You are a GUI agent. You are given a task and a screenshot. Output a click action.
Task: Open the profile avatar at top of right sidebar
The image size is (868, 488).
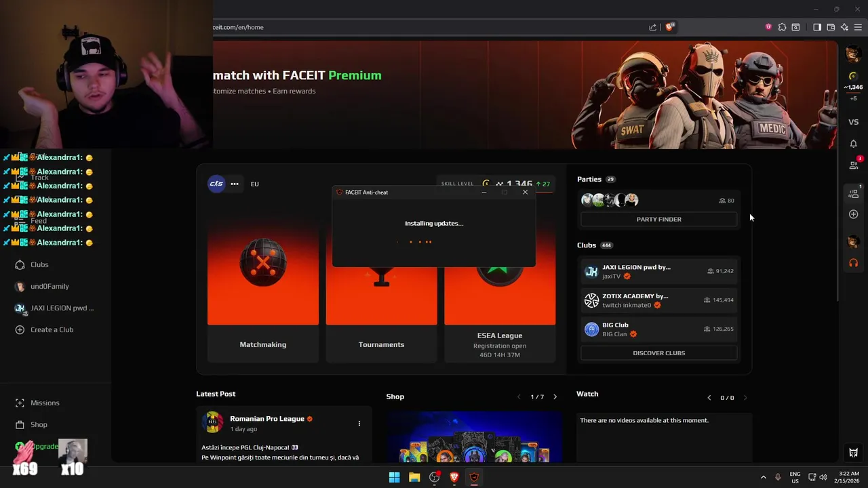click(854, 54)
